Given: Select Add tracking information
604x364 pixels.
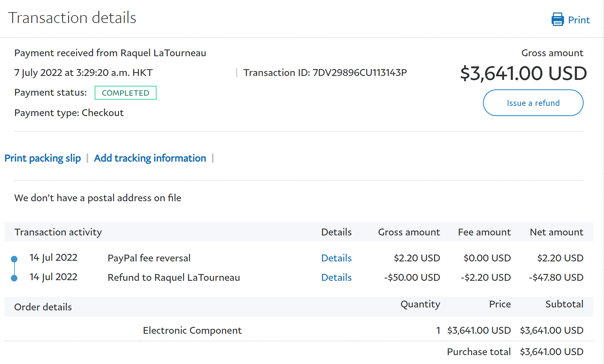Looking at the screenshot, I should [x=150, y=158].
